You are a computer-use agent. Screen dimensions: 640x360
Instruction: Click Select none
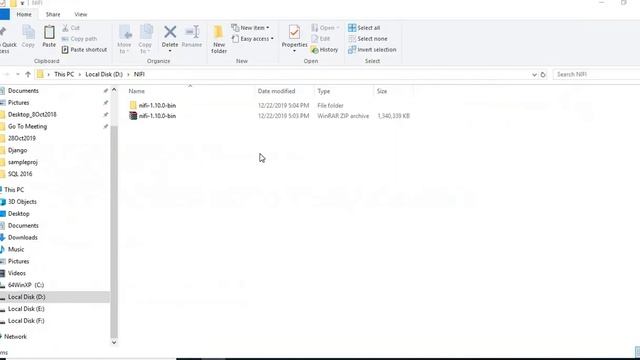coord(368,39)
